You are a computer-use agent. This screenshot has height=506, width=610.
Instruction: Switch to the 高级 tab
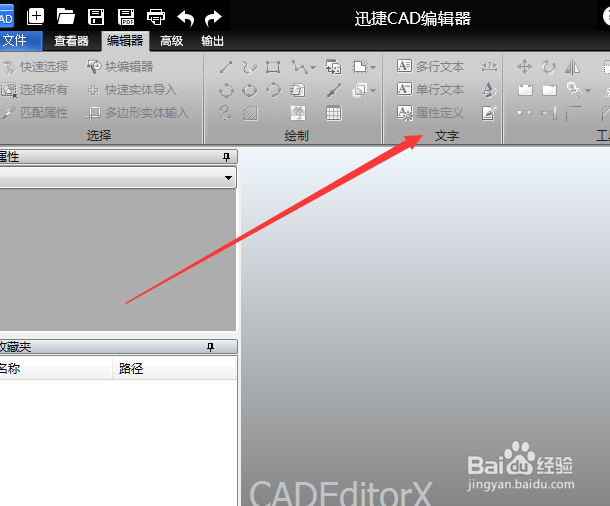coord(172,41)
